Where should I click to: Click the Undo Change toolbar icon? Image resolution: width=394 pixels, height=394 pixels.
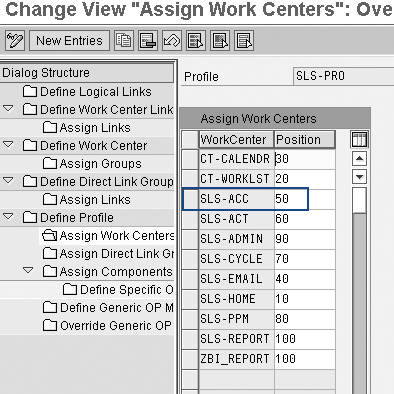point(172,41)
